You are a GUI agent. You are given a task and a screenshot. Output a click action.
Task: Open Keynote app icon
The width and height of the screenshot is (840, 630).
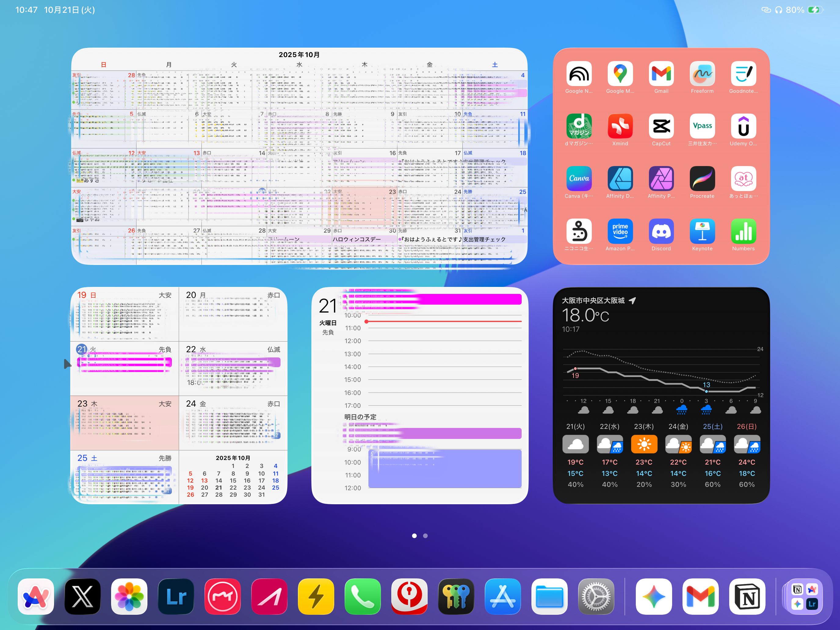[x=702, y=231]
